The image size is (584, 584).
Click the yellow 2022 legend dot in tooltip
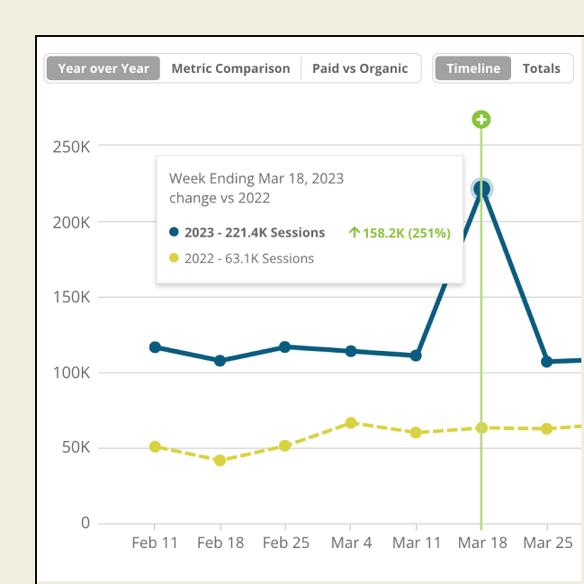pyautogui.click(x=174, y=258)
